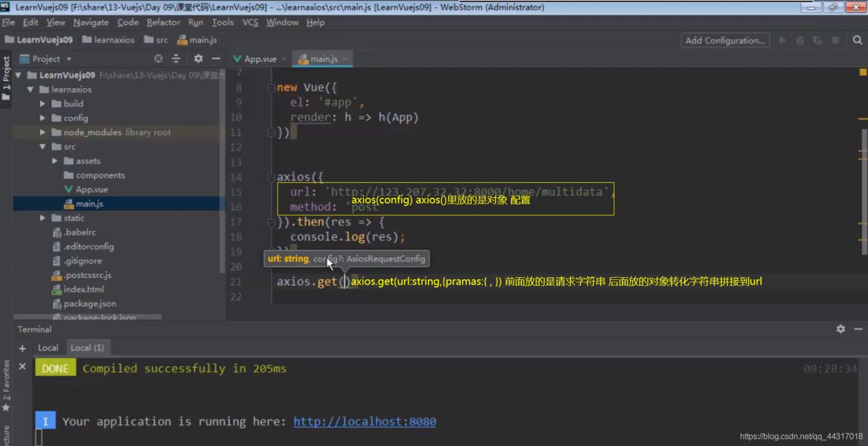868x446 pixels.
Task: Select .gitignore in project tree
Action: coord(77,261)
